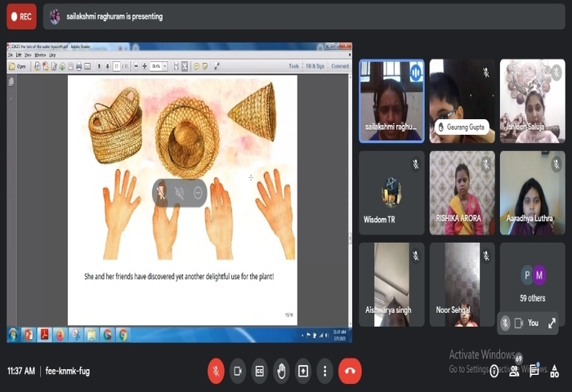572x392 pixels.
Task: Click the Reader document vertical scrollbar
Action: point(350,200)
